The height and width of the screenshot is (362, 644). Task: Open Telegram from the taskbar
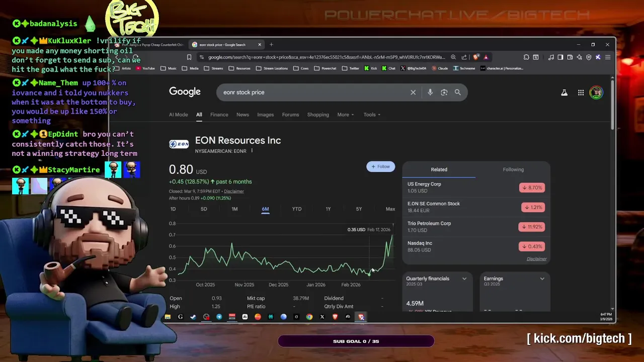(219, 317)
